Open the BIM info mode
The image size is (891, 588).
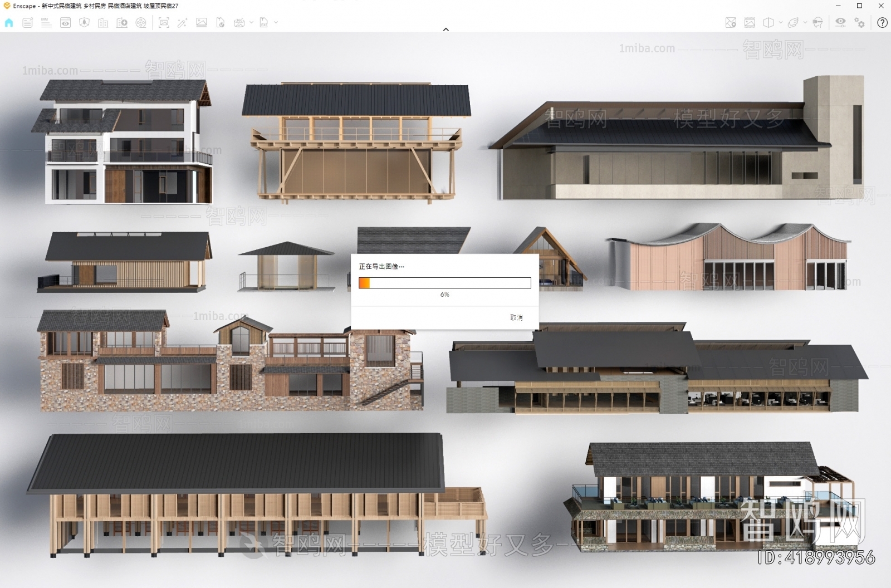coord(46,23)
